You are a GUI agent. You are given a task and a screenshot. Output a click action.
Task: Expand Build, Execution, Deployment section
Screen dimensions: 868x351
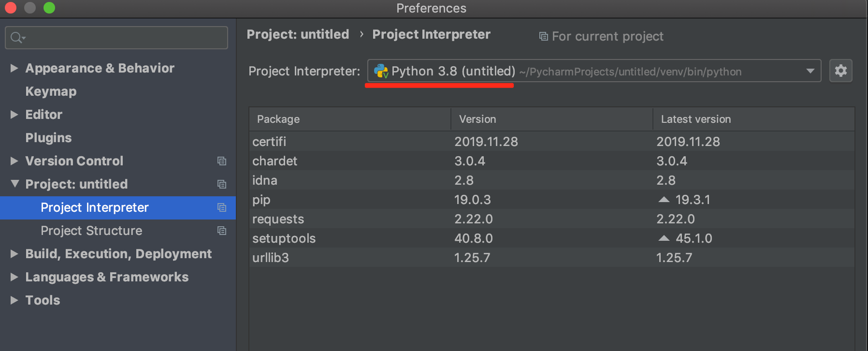(14, 254)
